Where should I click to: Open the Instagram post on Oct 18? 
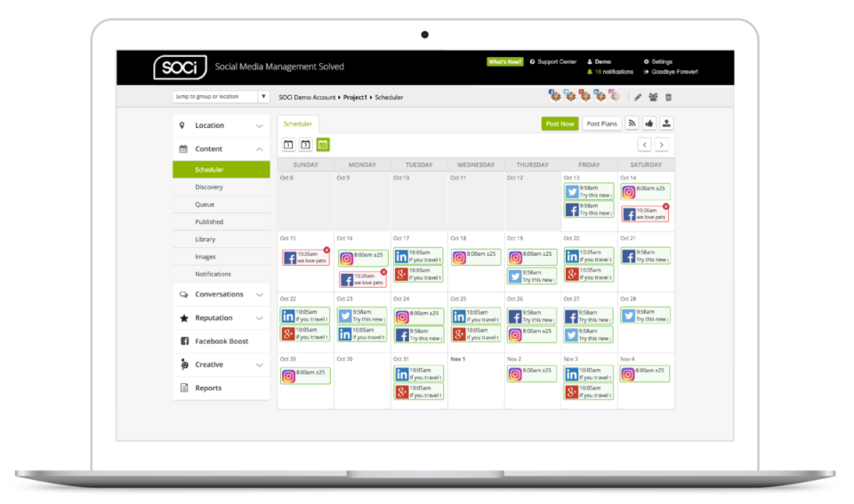475,258
